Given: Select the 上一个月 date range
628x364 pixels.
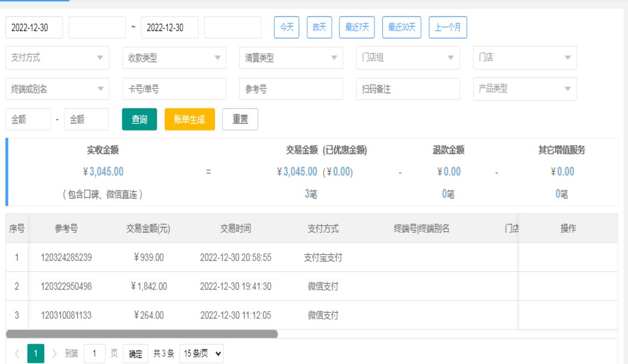Looking at the screenshot, I should point(447,27).
